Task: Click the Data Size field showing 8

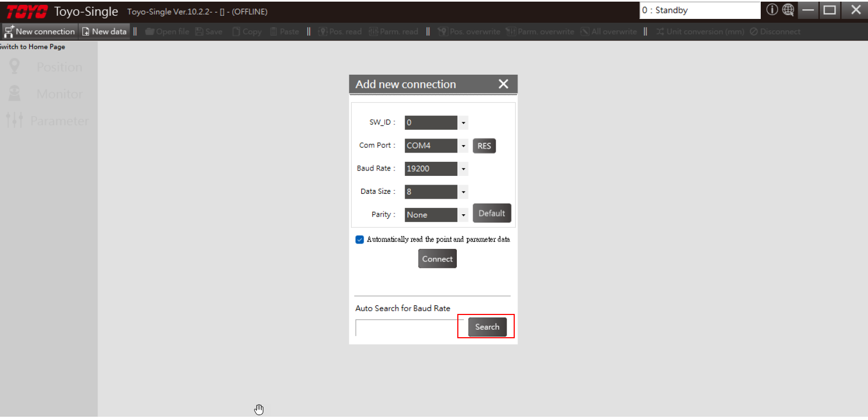Action: click(x=431, y=192)
